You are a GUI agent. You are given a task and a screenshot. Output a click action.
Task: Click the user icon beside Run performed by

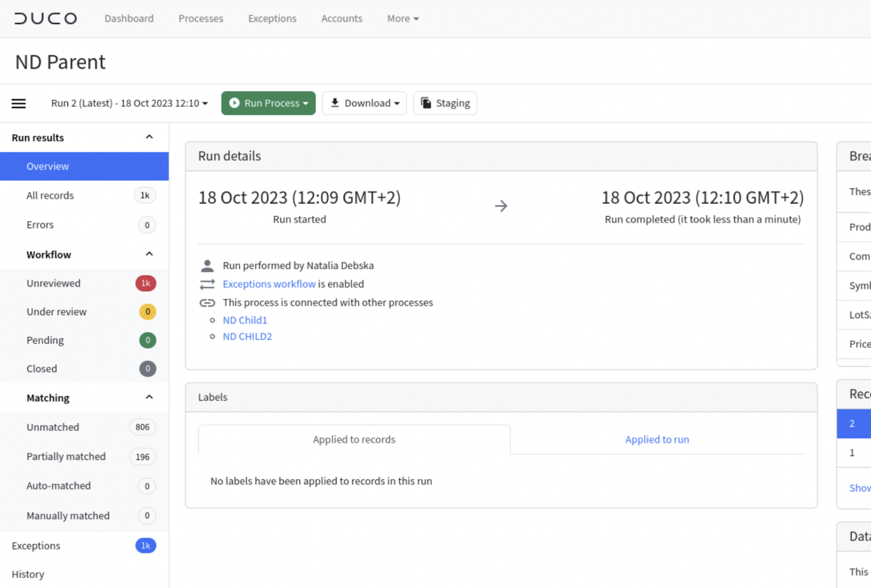(207, 265)
